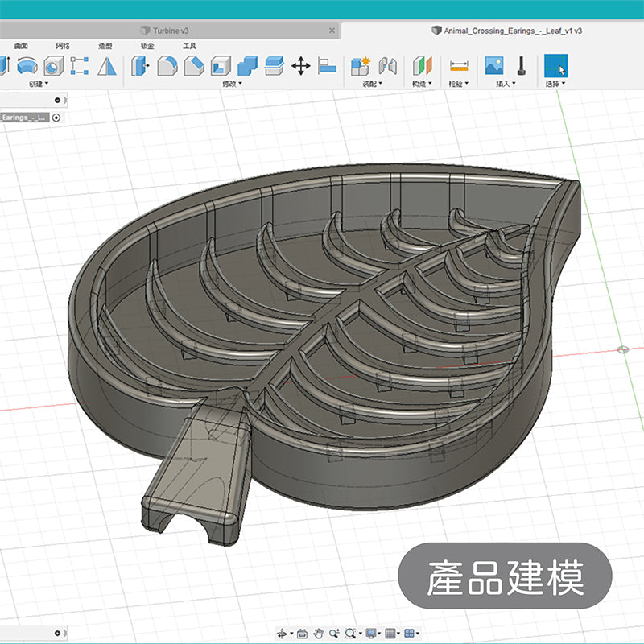644x644 pixels.
Task: Click the Fillet tool icon
Action: click(x=167, y=66)
